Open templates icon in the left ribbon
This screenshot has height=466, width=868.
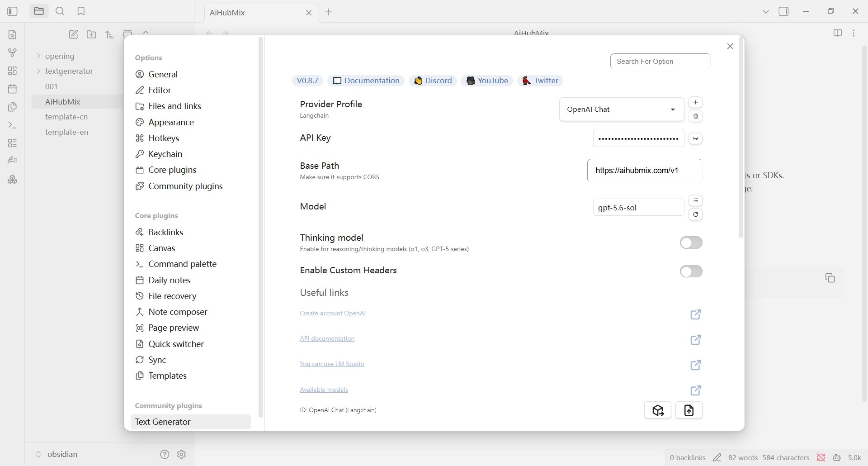coord(13,107)
